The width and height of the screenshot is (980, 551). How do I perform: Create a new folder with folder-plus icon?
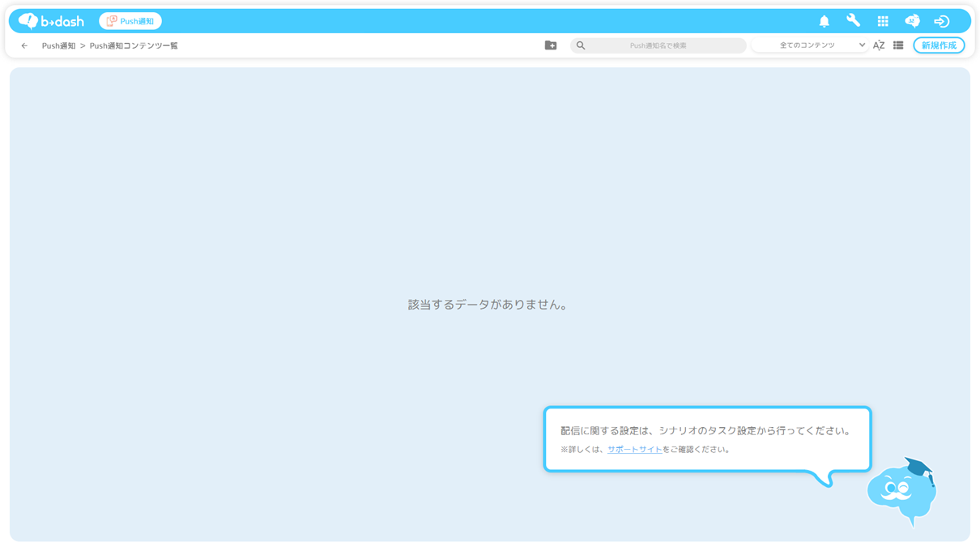(x=551, y=45)
